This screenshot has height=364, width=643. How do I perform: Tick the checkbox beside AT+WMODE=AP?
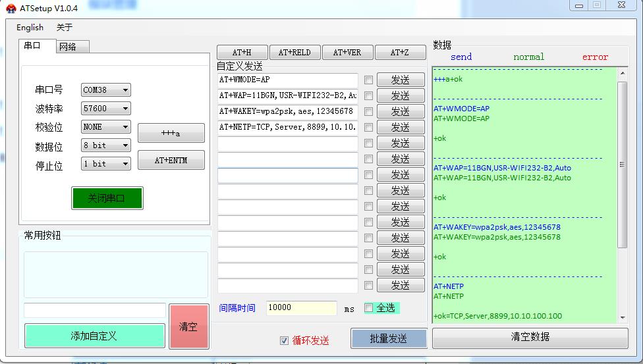click(368, 80)
